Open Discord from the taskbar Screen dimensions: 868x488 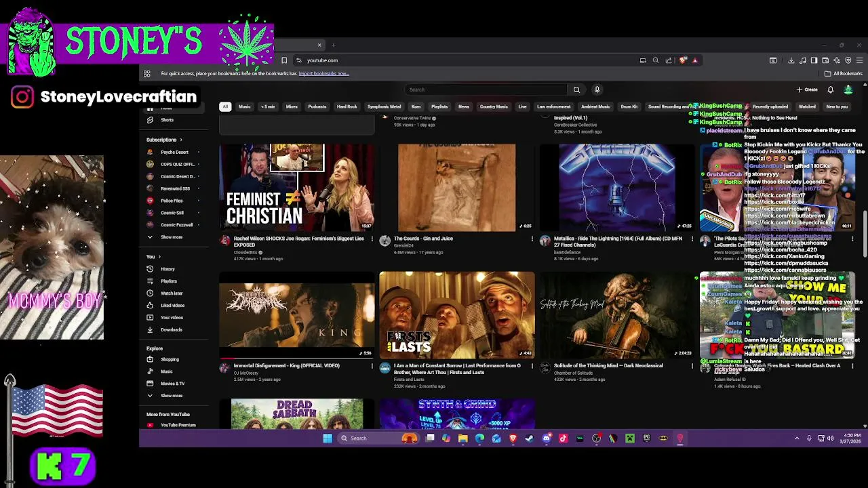click(x=547, y=439)
